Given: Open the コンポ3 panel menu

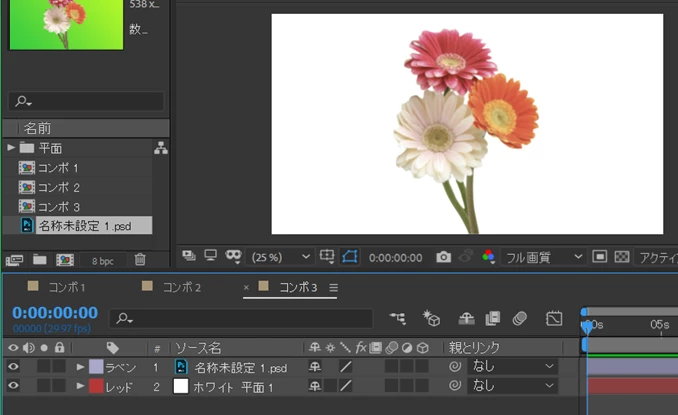Looking at the screenshot, I should point(333,287).
